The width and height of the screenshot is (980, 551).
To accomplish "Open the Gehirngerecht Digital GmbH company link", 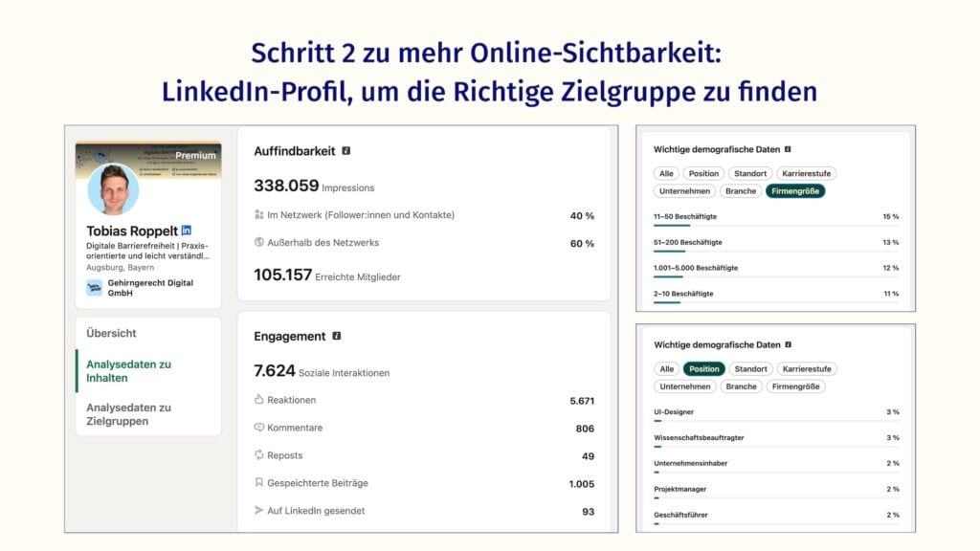I will point(150,287).
